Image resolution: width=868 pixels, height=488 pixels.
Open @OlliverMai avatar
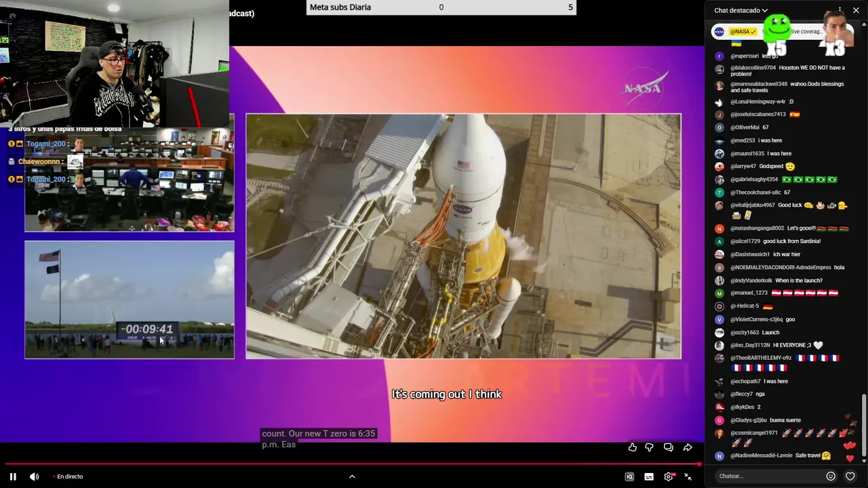click(719, 127)
